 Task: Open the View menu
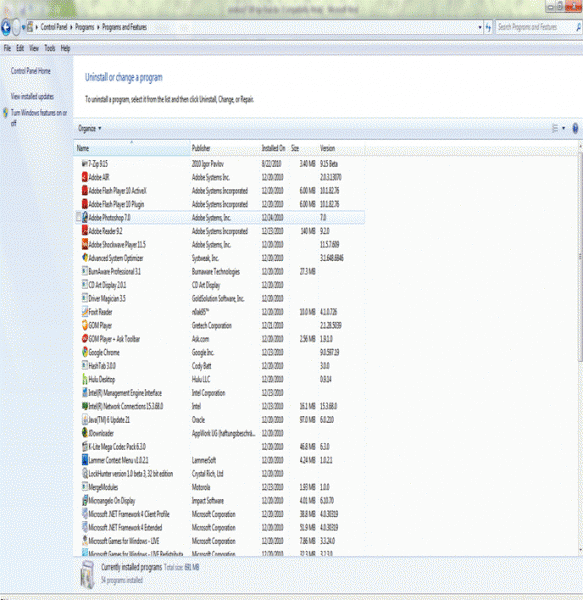[x=34, y=48]
